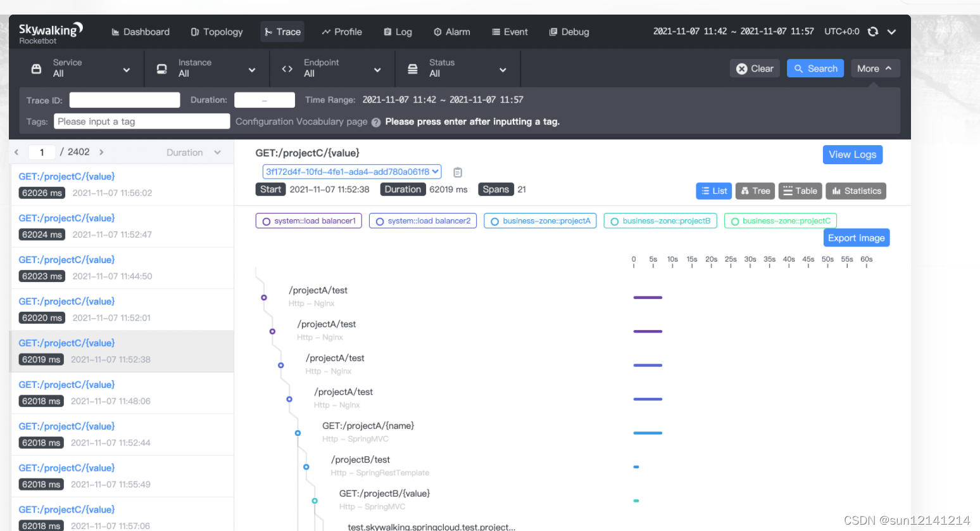Click the header time range 2021-11-07 11:42 ~ 11:57
Screen dimensions: 980x531
click(733, 31)
